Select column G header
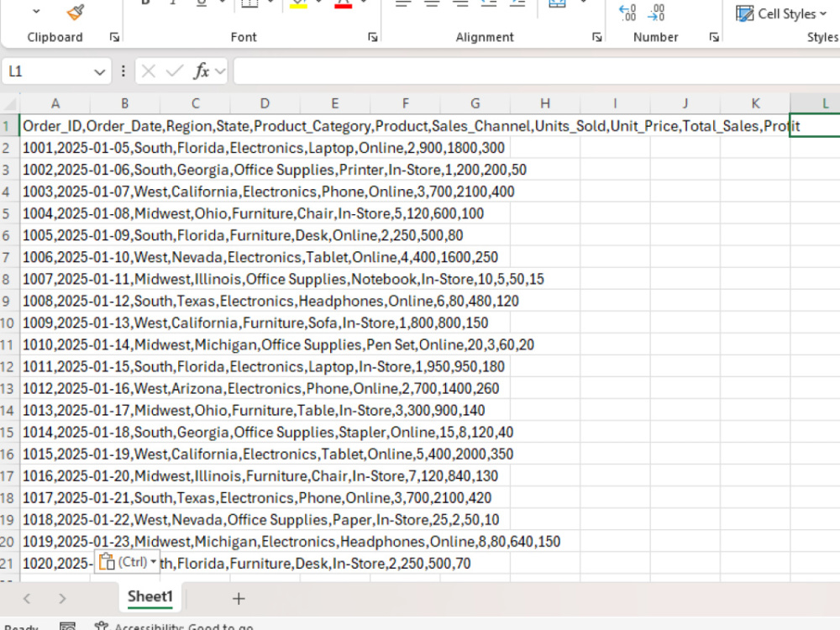840x630 pixels. point(475,102)
